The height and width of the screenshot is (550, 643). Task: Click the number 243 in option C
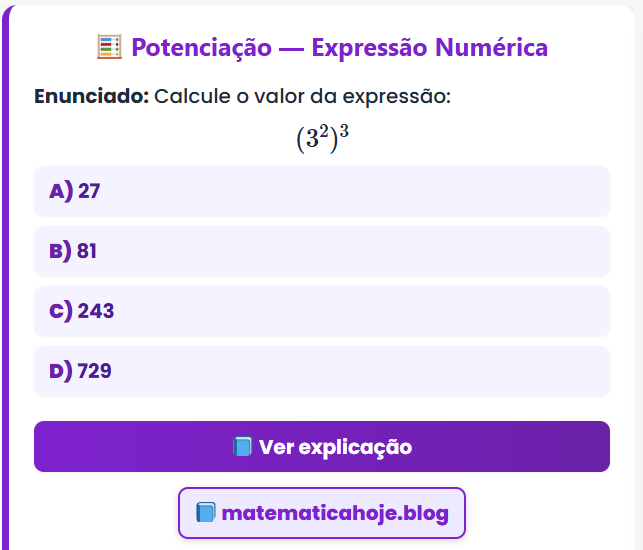coord(96,311)
